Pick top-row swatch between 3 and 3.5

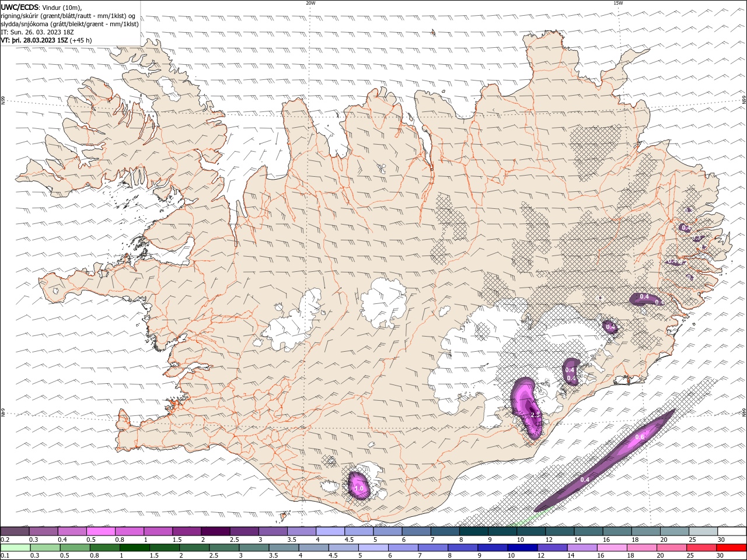tap(273, 531)
